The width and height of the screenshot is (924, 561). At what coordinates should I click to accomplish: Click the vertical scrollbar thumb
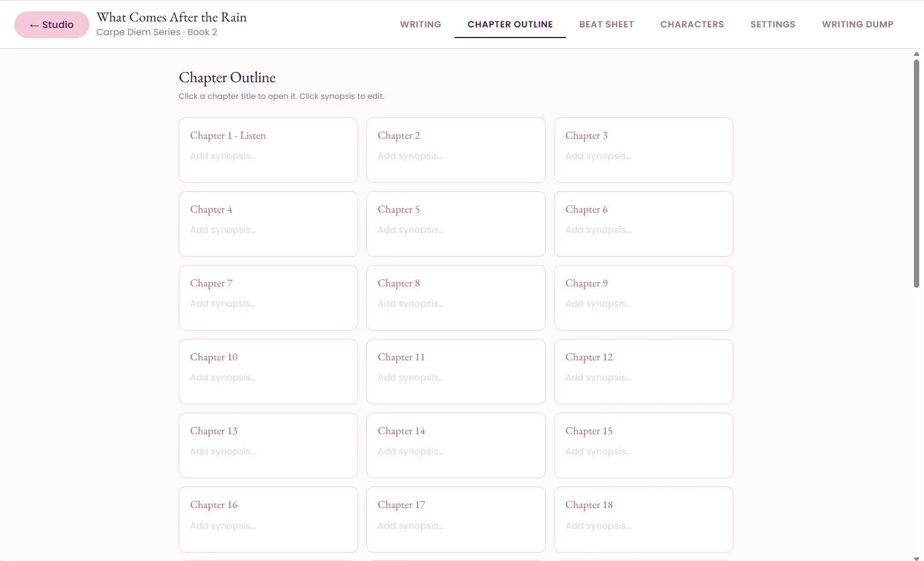916,173
